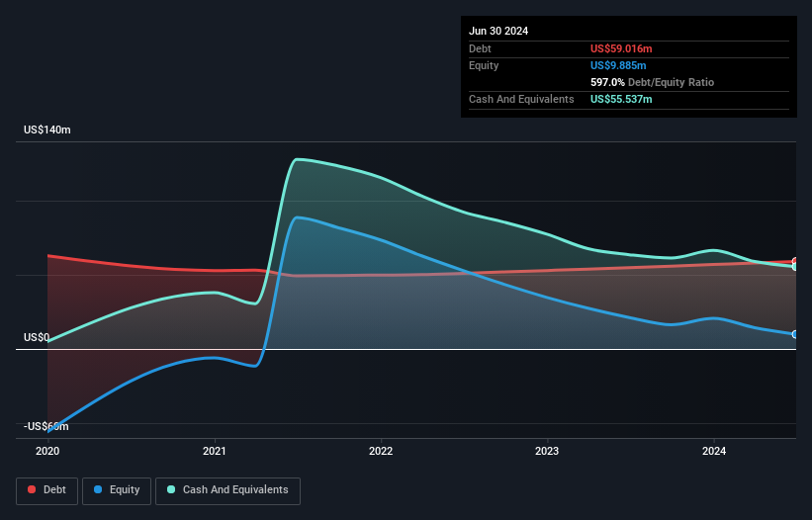Click the 2022 x-axis label
The height and width of the screenshot is (520, 812).
(381, 451)
